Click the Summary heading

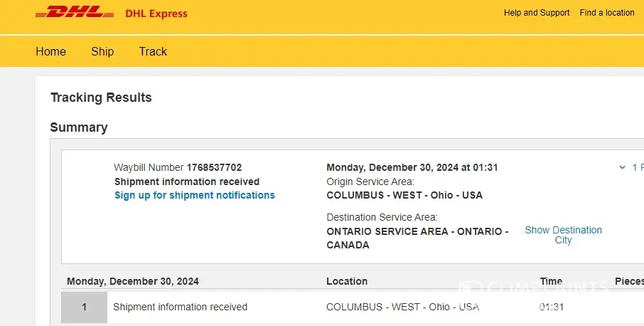(79, 127)
